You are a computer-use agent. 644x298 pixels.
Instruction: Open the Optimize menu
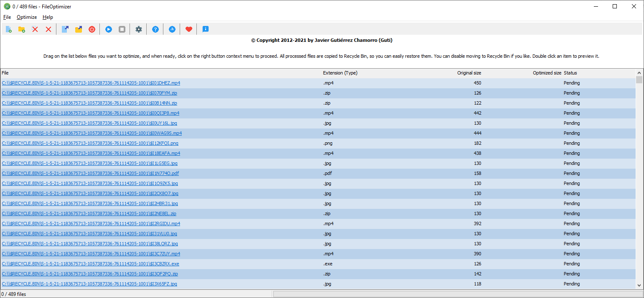(x=27, y=17)
